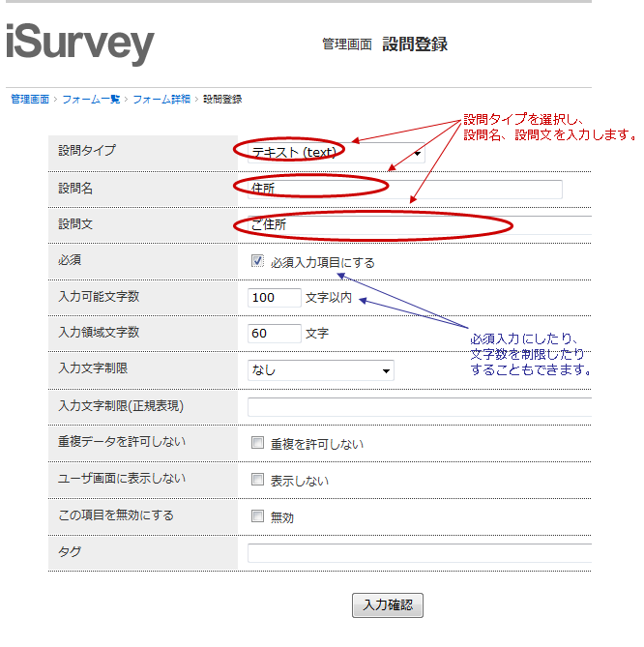The image size is (644, 647).
Task: Click the 設問登録 page title heading
Action: click(x=415, y=44)
